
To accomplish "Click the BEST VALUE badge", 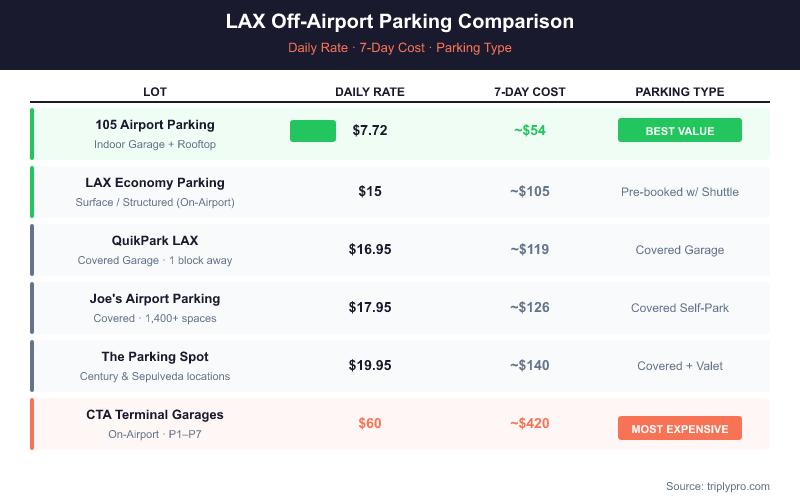I will click(x=680, y=130).
